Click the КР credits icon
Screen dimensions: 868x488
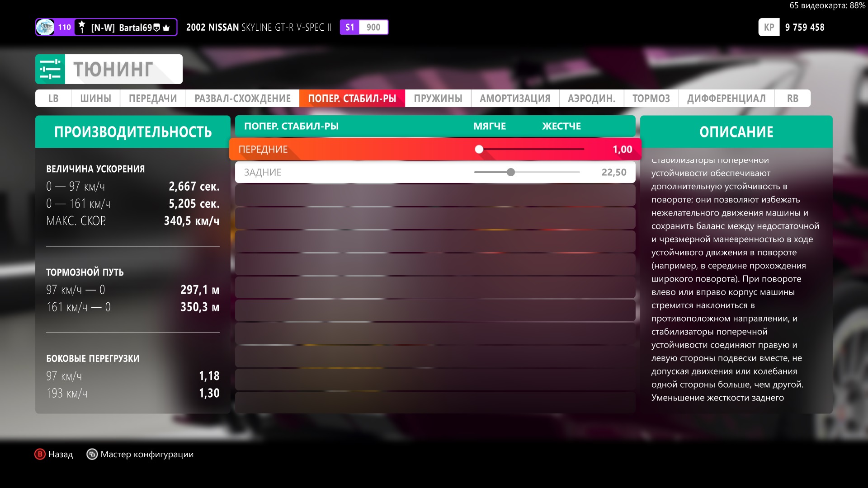tap(769, 27)
